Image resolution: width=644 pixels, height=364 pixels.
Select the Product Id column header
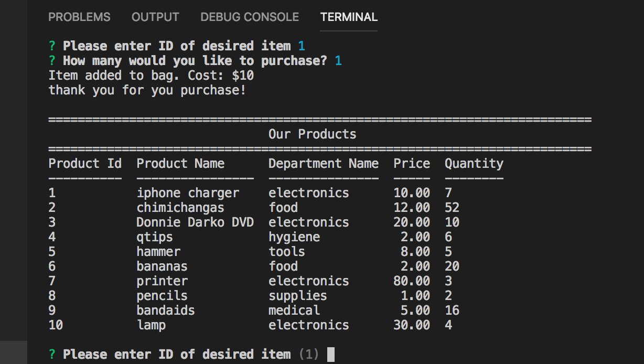(85, 163)
